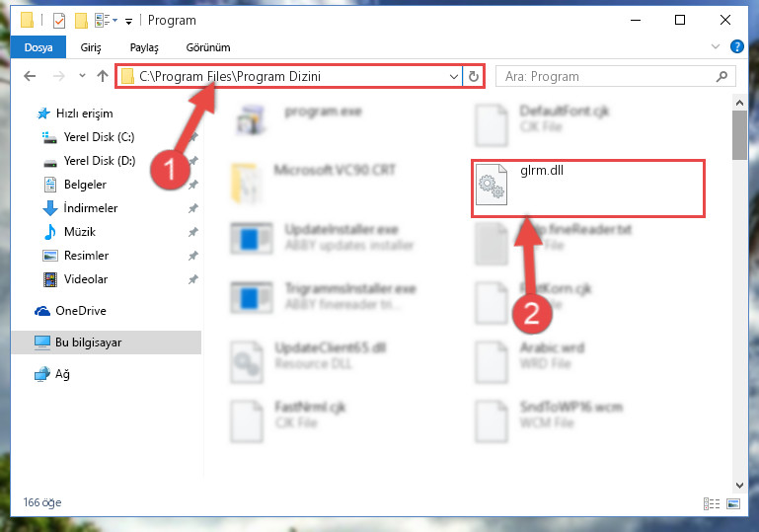Screen dimensions: 759x532
Task: Switch to the Paylaş ribbon tab
Action: 144,47
